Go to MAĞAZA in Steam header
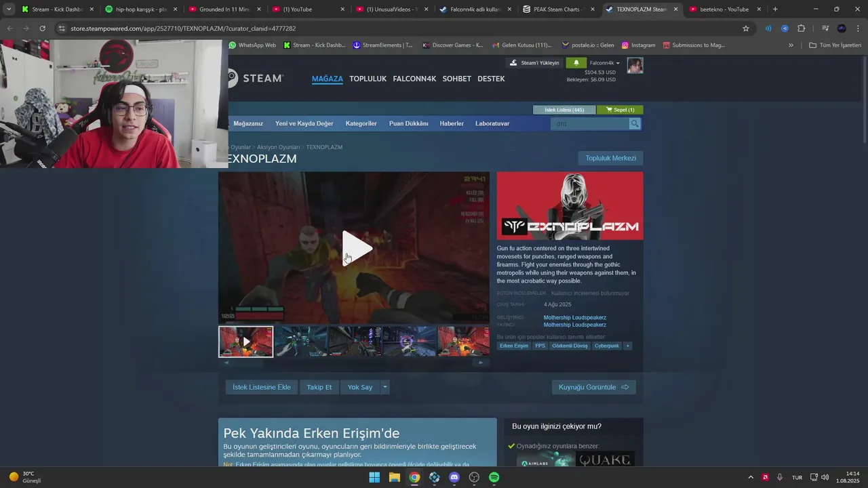868x488 pixels. pyautogui.click(x=328, y=79)
